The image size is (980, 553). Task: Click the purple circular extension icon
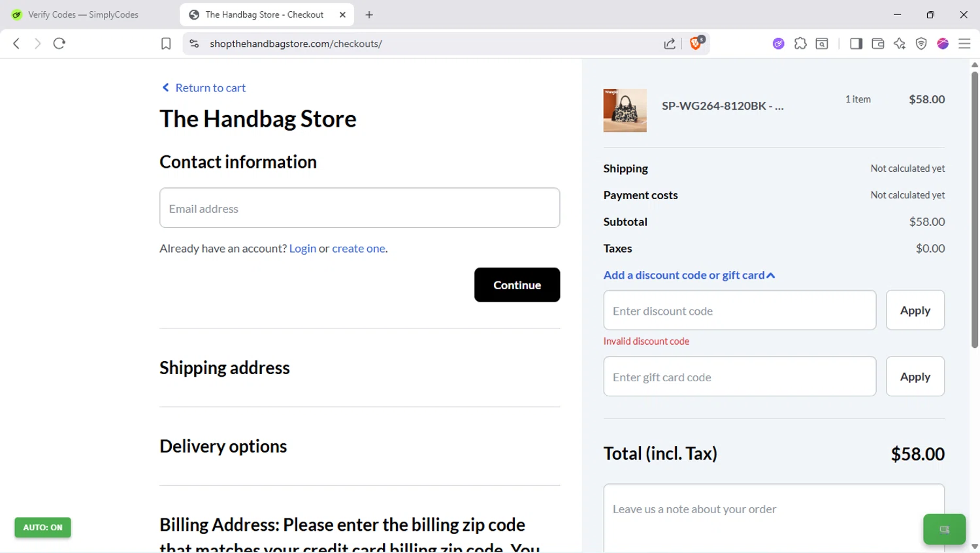[x=778, y=44]
